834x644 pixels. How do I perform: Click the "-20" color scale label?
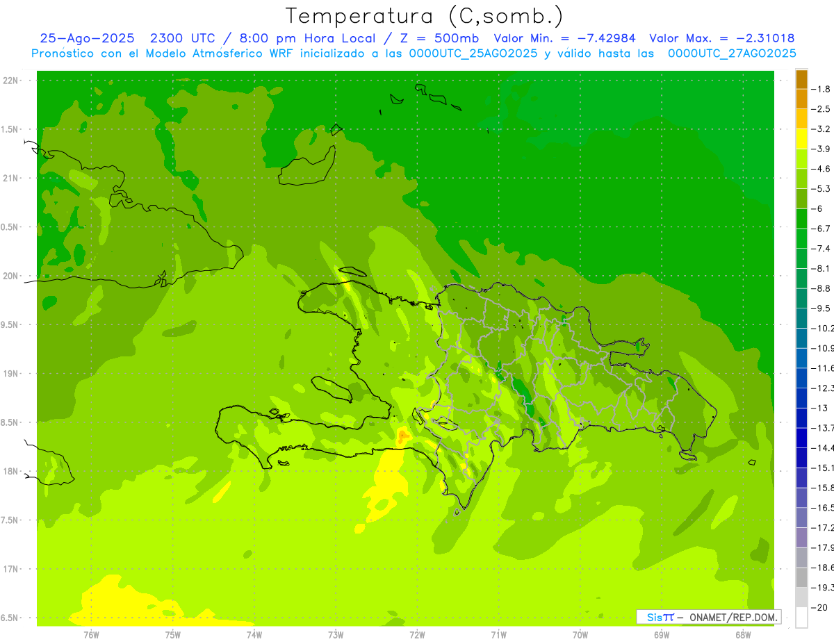[x=819, y=607]
